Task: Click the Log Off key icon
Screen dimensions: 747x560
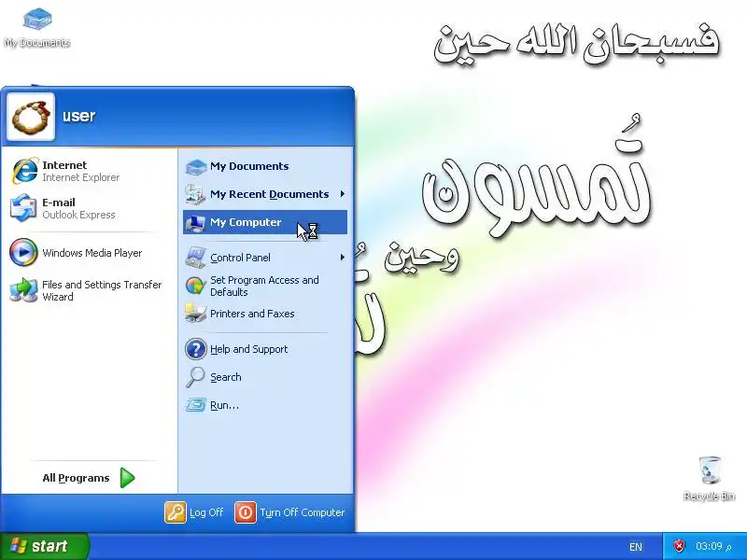Action: (175, 512)
